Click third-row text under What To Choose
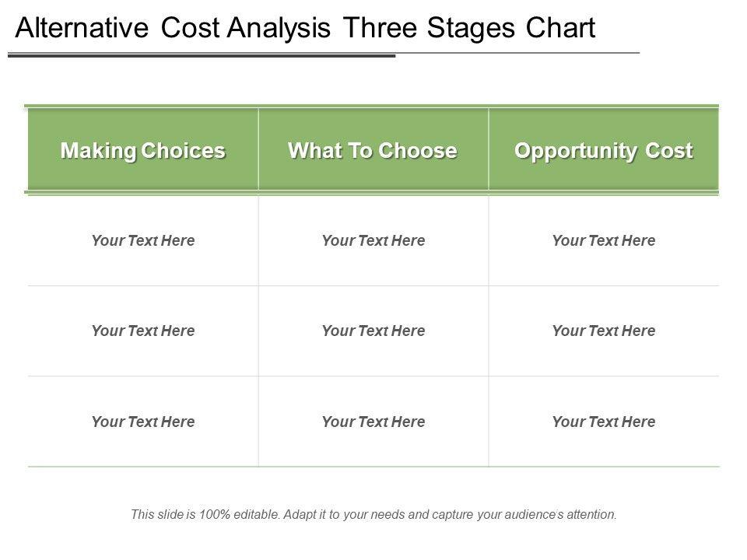 pos(373,422)
